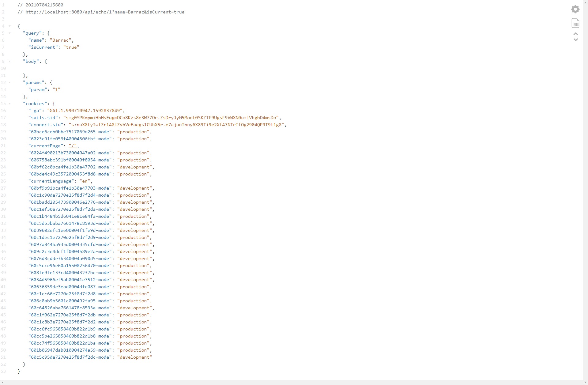Open the JSON viewer settings gear
This screenshot has height=385, width=588.
(575, 9)
